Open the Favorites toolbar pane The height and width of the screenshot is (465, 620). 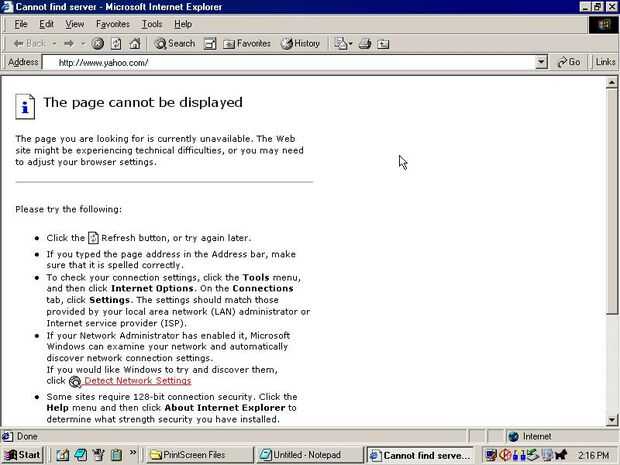coord(247,43)
